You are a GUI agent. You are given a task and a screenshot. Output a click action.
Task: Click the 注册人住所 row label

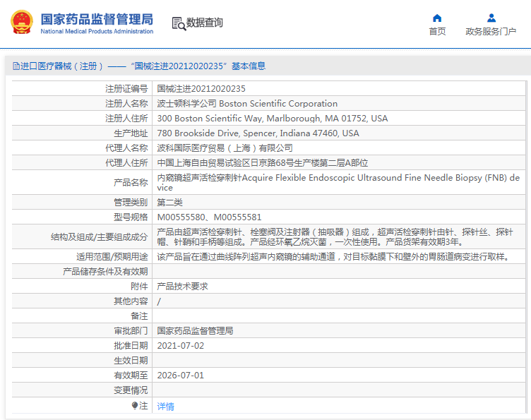[x=126, y=119]
